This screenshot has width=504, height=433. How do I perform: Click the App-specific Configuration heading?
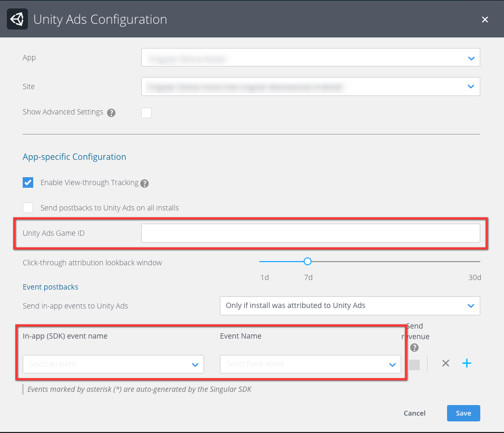pos(74,157)
